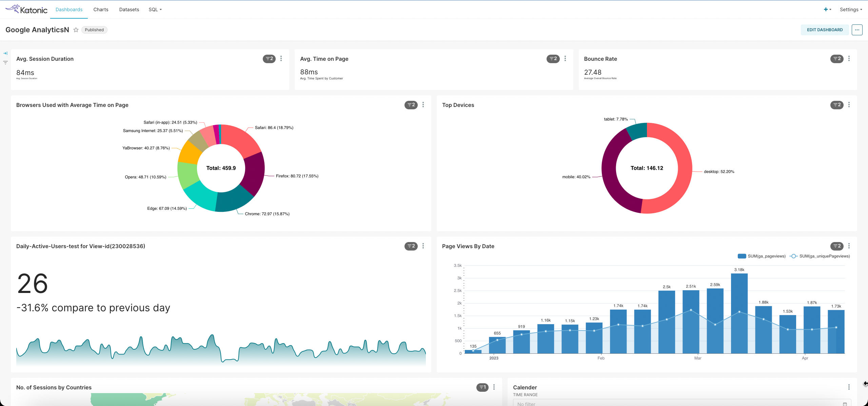Viewport: 868px width, 406px height.
Task: Click the TIME RANGE No filter field
Action: click(x=682, y=403)
